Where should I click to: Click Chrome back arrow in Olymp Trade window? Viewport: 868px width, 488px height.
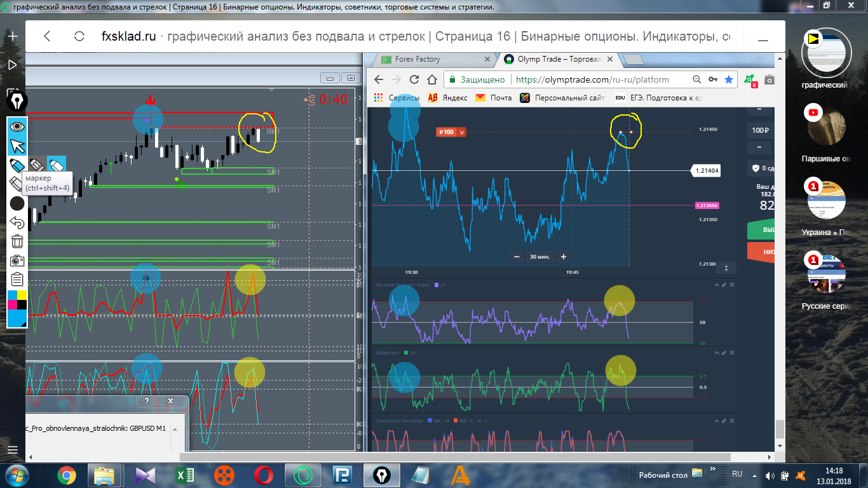coord(378,79)
